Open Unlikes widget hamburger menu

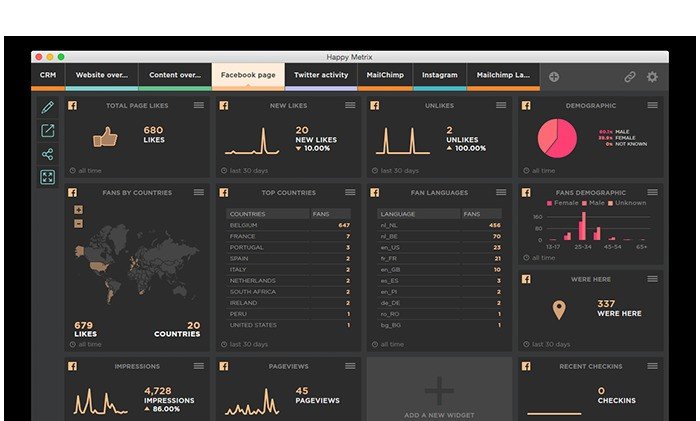pos(501,105)
